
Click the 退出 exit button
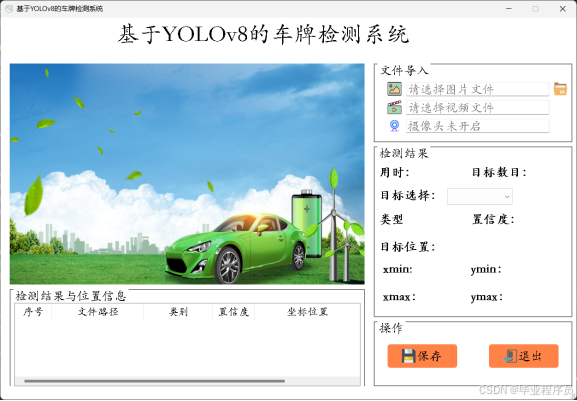pos(524,356)
